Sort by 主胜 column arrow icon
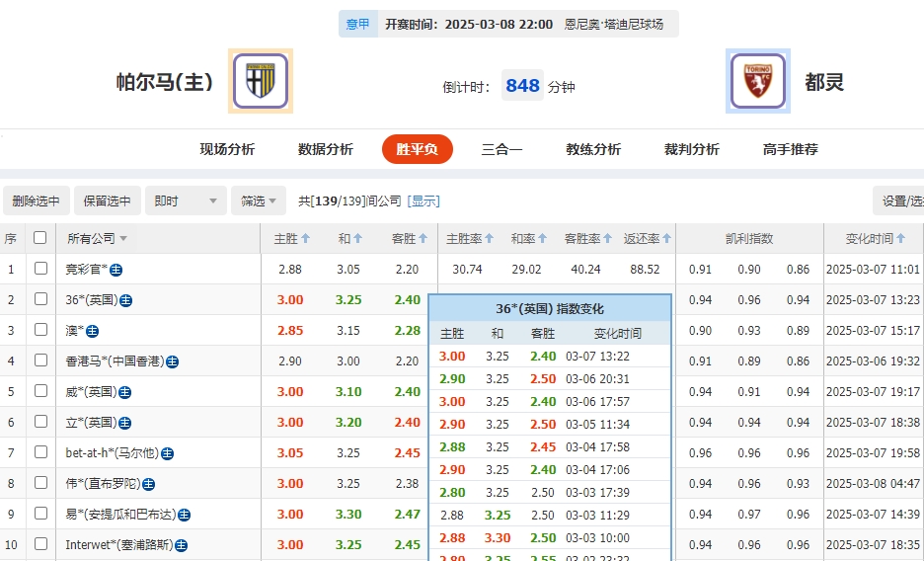924x561 pixels. point(306,239)
